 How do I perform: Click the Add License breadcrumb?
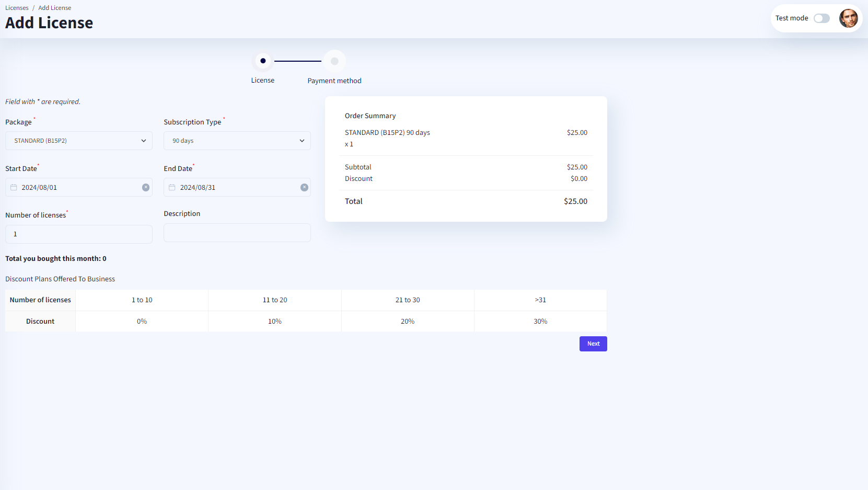54,8
